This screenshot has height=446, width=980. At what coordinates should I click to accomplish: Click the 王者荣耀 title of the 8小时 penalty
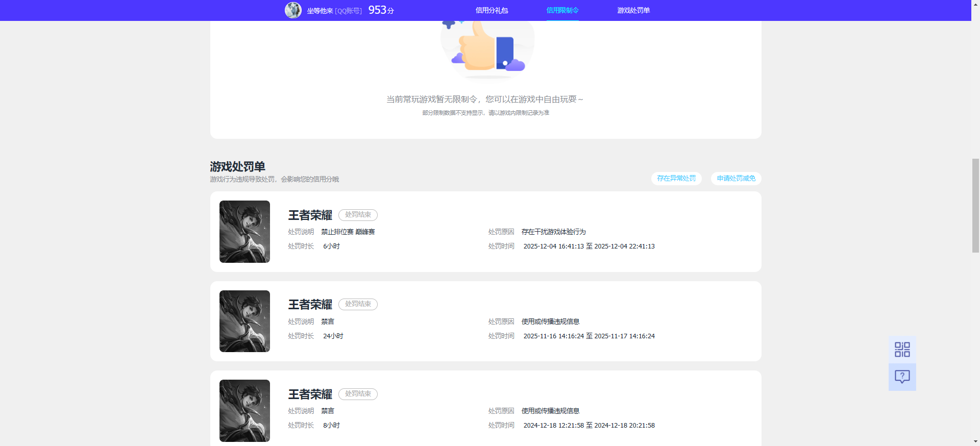pyautogui.click(x=310, y=394)
